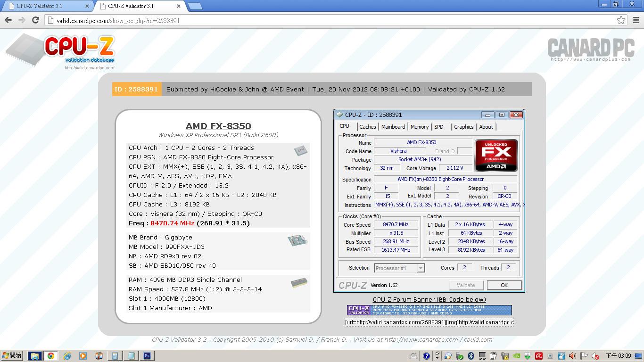Image resolution: width=644 pixels, height=362 pixels.
Task: Click the BB code URL text box
Action: (x=429, y=322)
